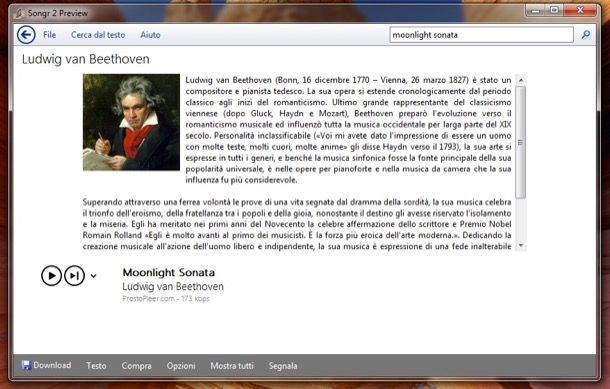Close the Songr 2 Preview window
This screenshot has height=389, width=610.
click(x=580, y=11)
